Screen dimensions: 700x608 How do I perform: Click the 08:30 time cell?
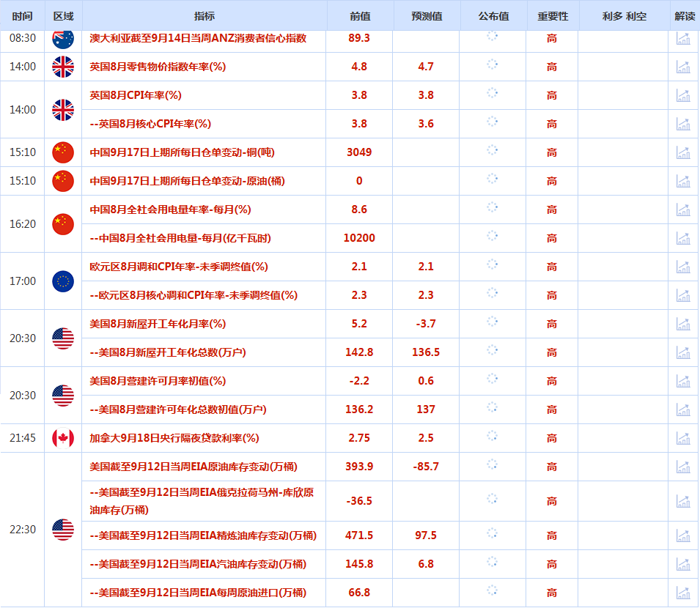[22, 38]
